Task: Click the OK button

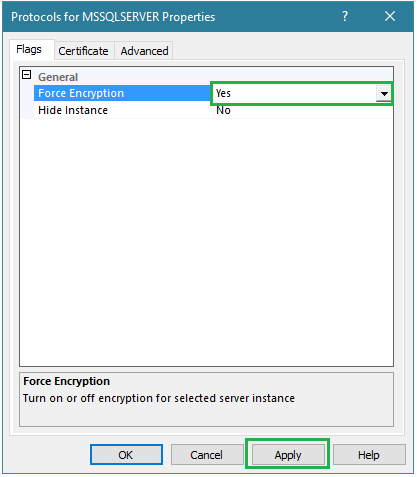Action: (126, 455)
